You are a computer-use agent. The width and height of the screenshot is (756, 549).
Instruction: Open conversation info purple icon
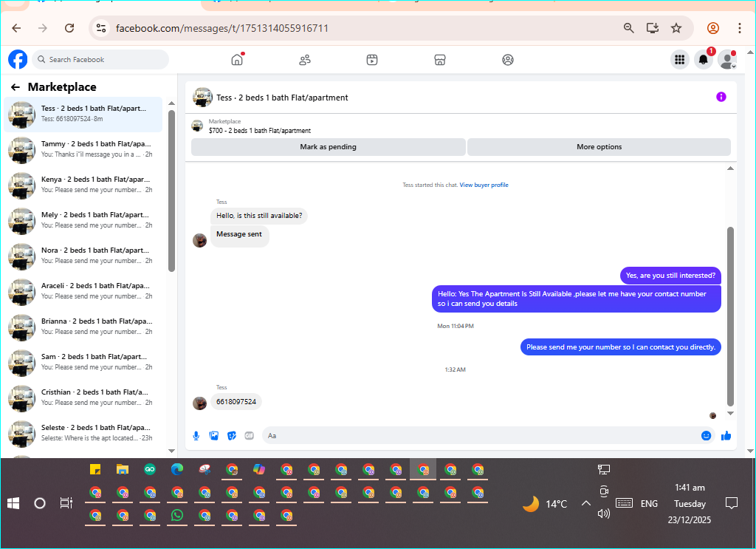(x=721, y=97)
